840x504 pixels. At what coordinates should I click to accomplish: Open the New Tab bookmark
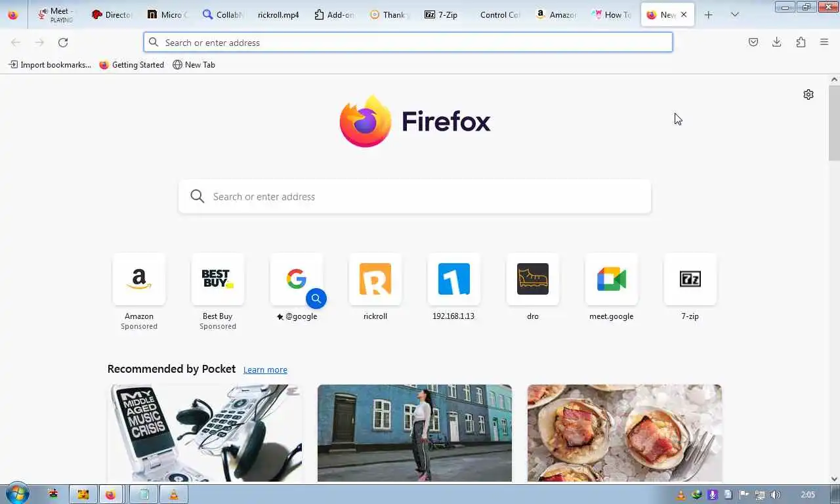tap(194, 65)
